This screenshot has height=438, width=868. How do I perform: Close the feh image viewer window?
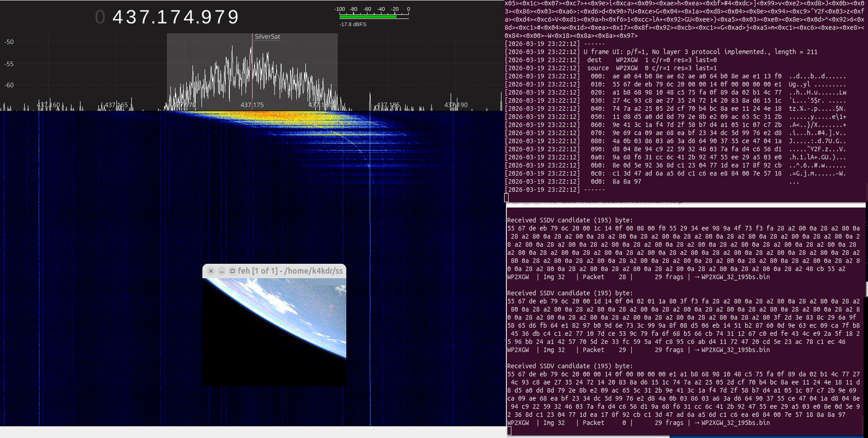click(x=211, y=271)
